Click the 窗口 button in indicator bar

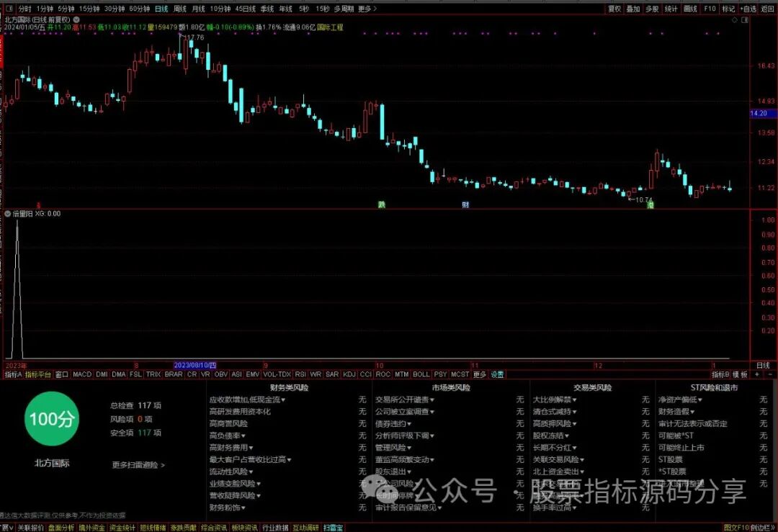click(61, 374)
